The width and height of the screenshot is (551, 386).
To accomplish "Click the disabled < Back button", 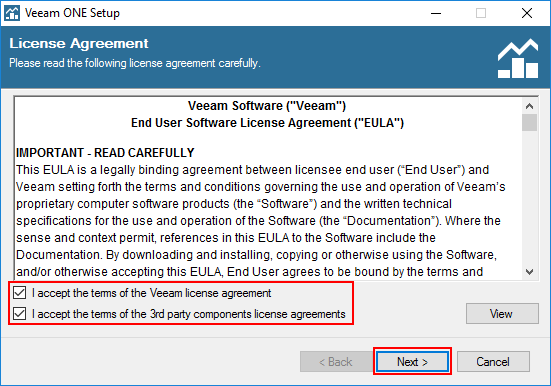I will (x=336, y=361).
